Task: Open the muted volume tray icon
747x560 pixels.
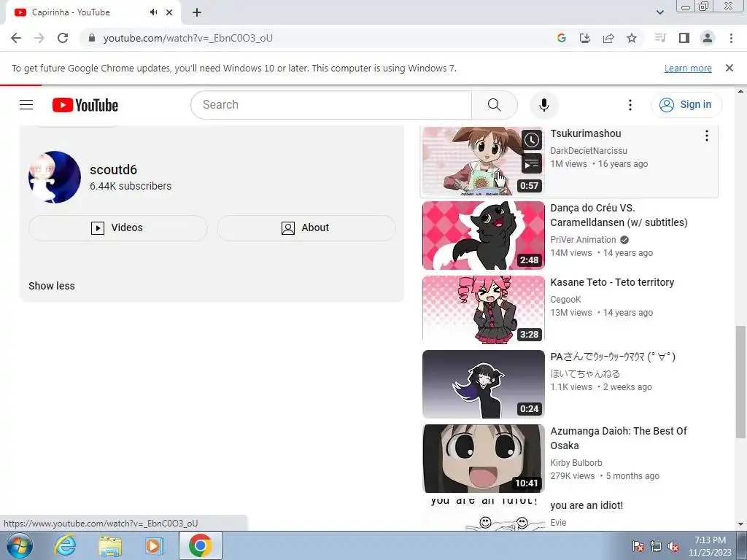Action: (x=673, y=546)
